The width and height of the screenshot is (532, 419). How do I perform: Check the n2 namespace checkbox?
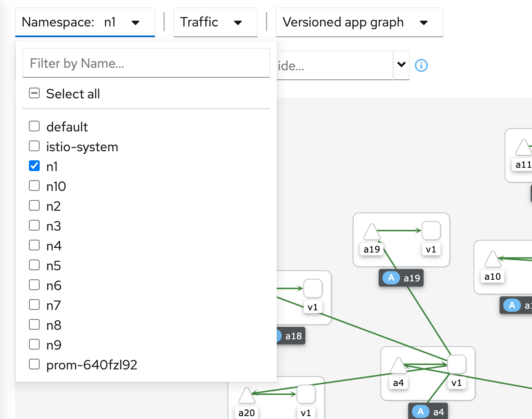coord(34,205)
